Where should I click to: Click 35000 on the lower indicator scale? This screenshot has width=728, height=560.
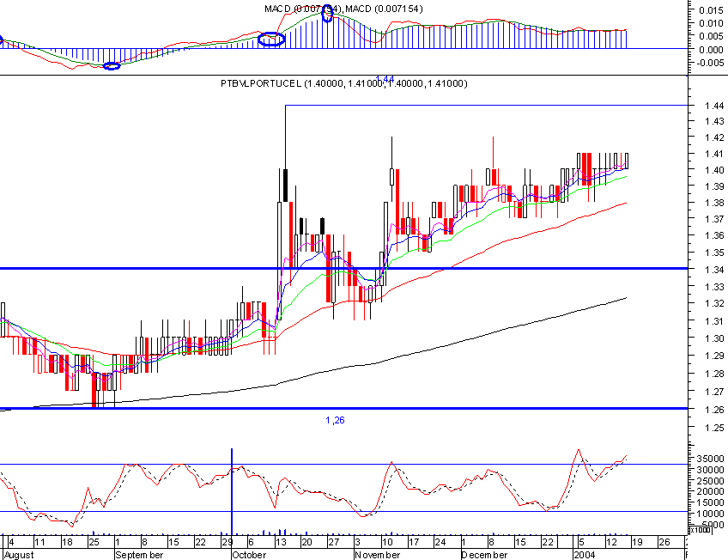710,459
